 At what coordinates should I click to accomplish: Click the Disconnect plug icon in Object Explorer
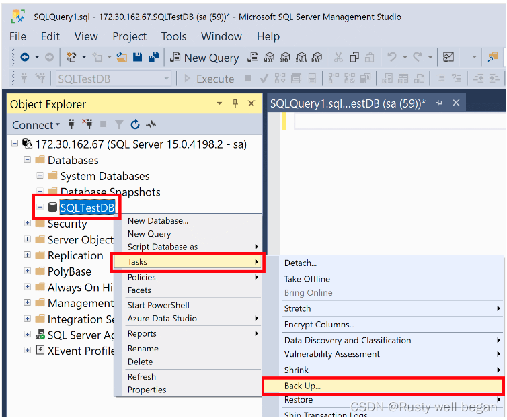pos(87,124)
